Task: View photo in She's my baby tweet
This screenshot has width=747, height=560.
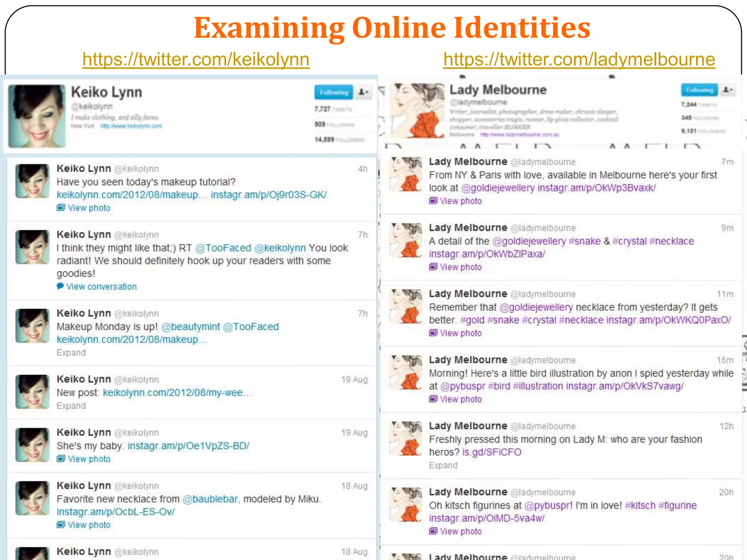Action: point(89,459)
